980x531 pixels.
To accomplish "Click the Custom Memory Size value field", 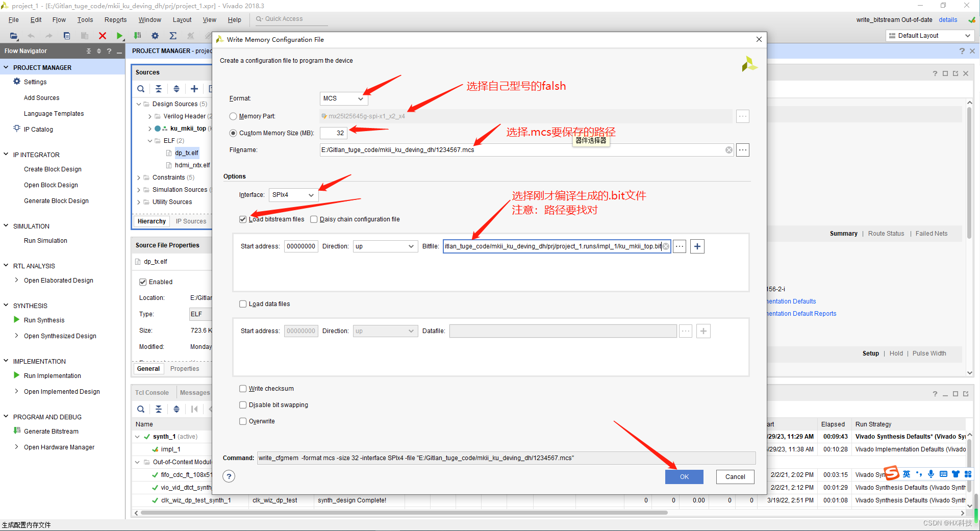I will (334, 133).
